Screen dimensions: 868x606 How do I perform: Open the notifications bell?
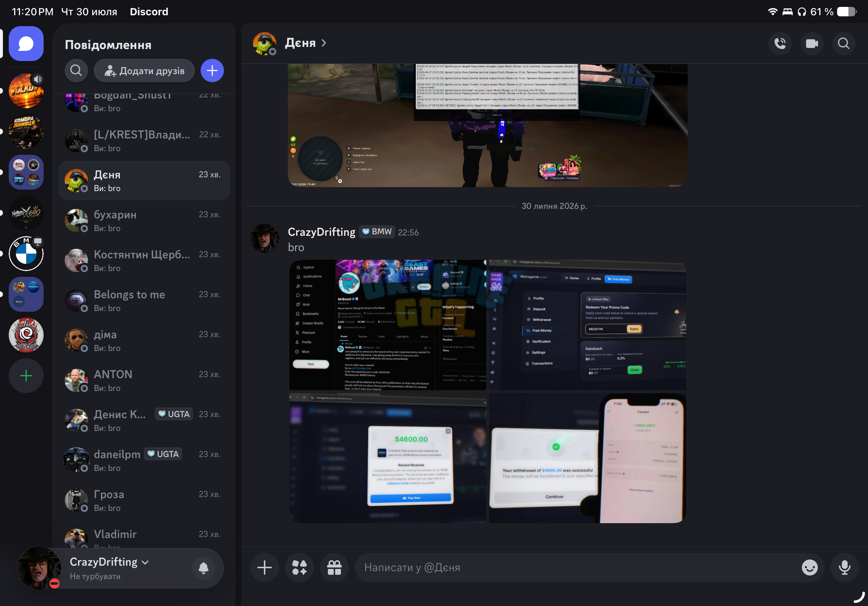point(204,568)
